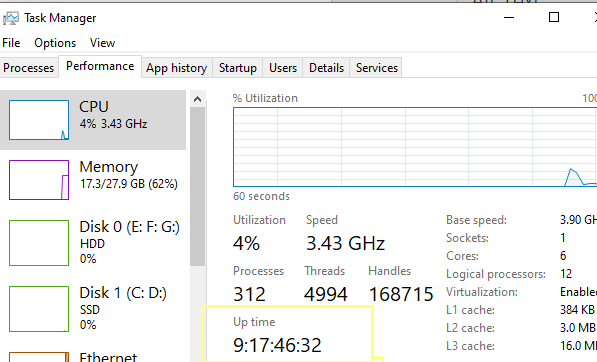
Task: Switch to the Services tab
Action: coord(377,68)
